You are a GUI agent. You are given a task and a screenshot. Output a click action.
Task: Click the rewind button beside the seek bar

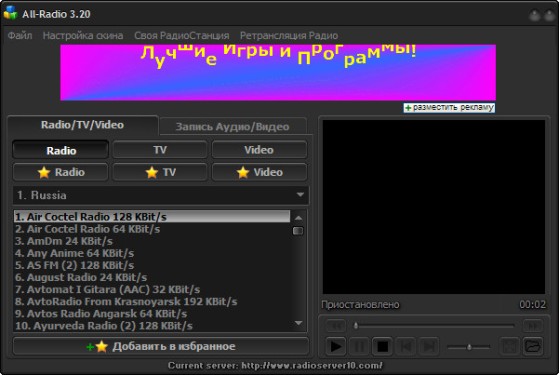pos(336,325)
